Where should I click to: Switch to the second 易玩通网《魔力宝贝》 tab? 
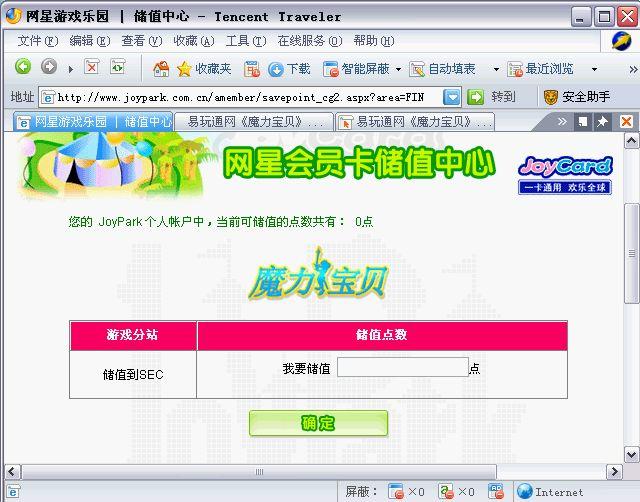(x=254, y=122)
